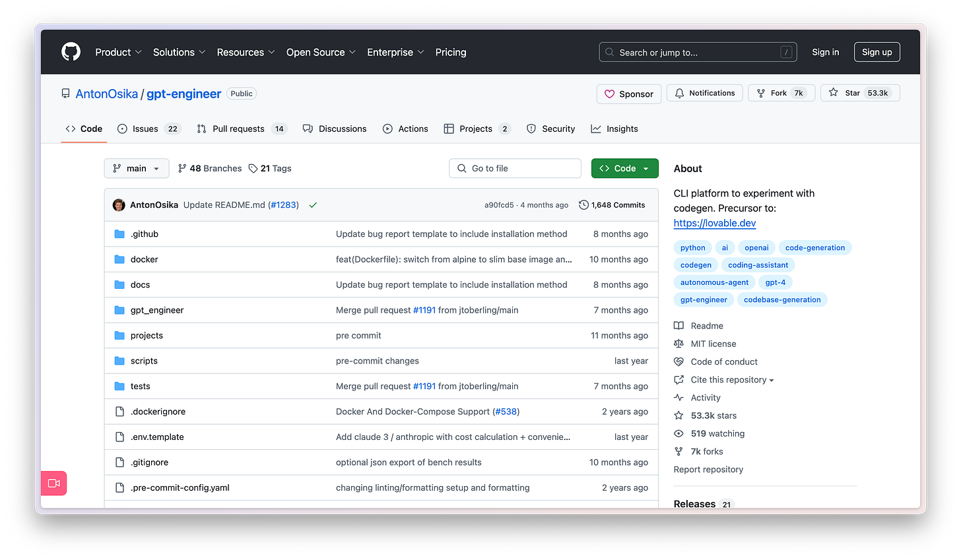The image size is (961, 560).
Task: Expand the Product menu
Action: tap(118, 52)
